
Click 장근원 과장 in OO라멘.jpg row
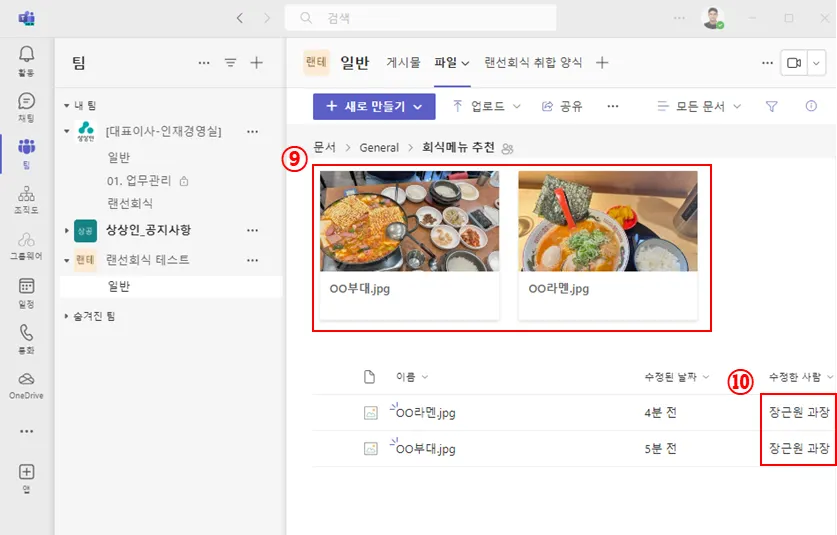799,412
